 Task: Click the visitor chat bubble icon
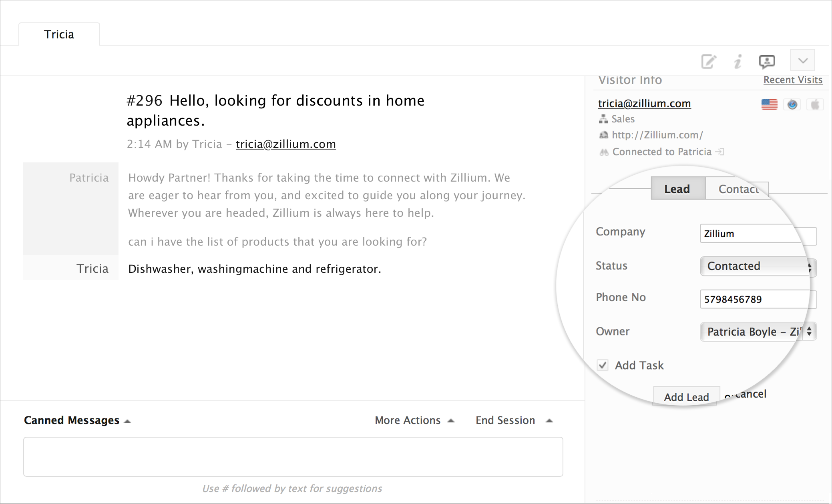click(767, 62)
